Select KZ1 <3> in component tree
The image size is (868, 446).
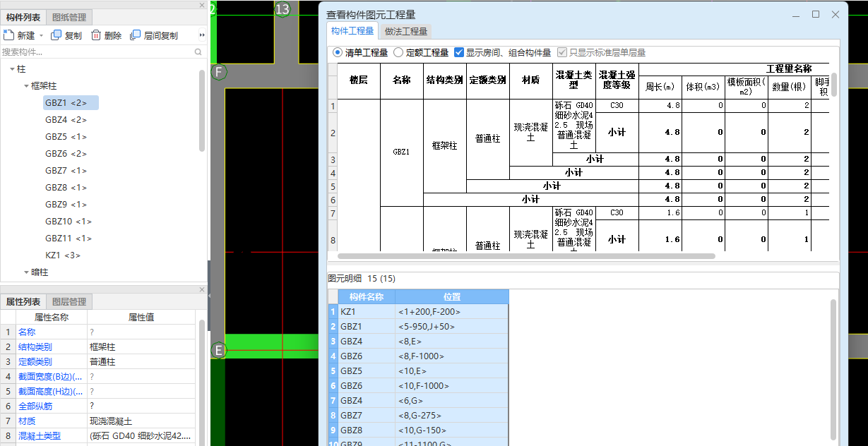point(63,255)
